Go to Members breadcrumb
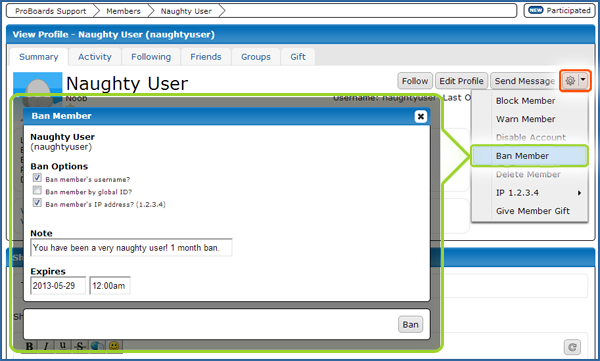 pyautogui.click(x=123, y=11)
